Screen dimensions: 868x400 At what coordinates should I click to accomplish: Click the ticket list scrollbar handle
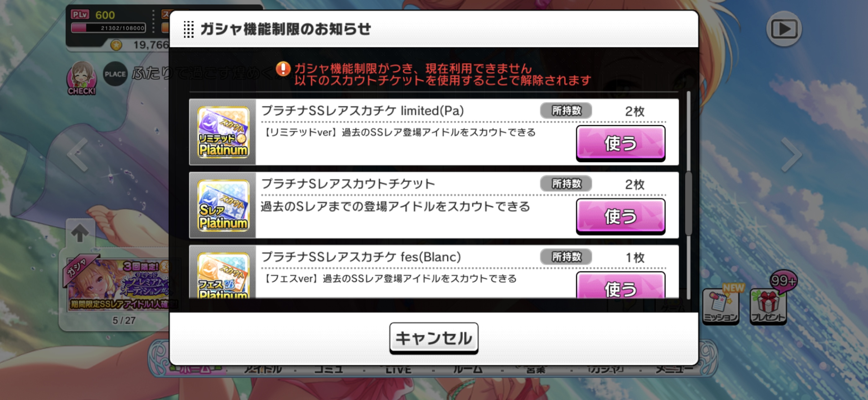(x=688, y=204)
